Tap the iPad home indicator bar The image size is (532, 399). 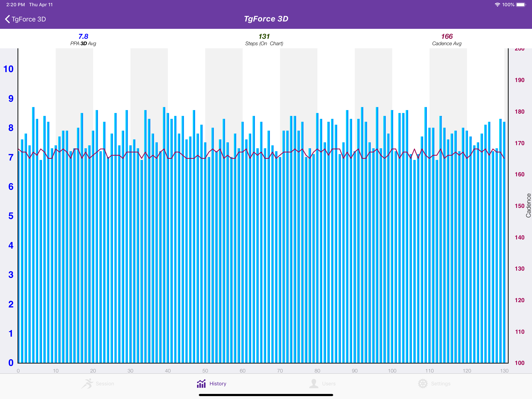point(266,395)
